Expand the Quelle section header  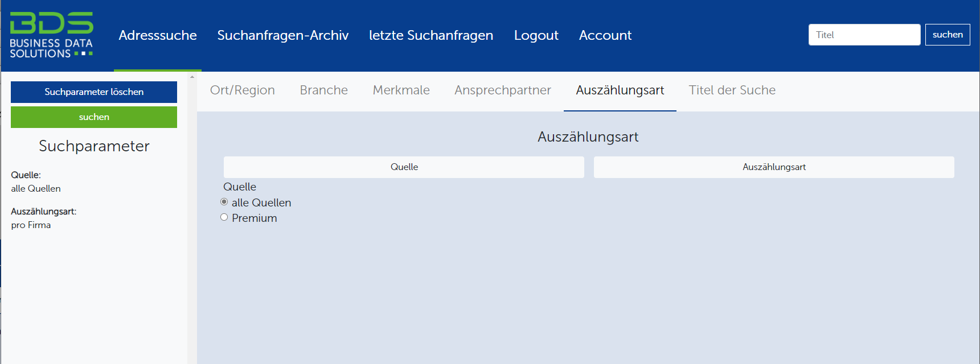coord(404,167)
